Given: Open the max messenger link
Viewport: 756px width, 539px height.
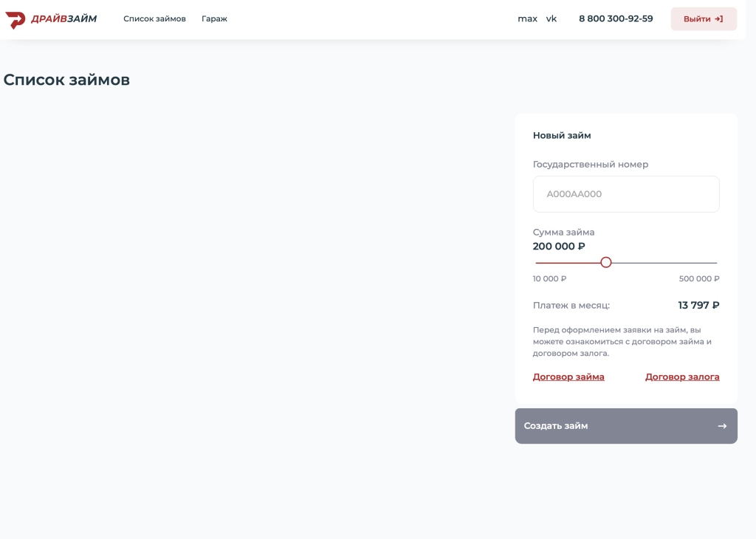Looking at the screenshot, I should coord(527,19).
